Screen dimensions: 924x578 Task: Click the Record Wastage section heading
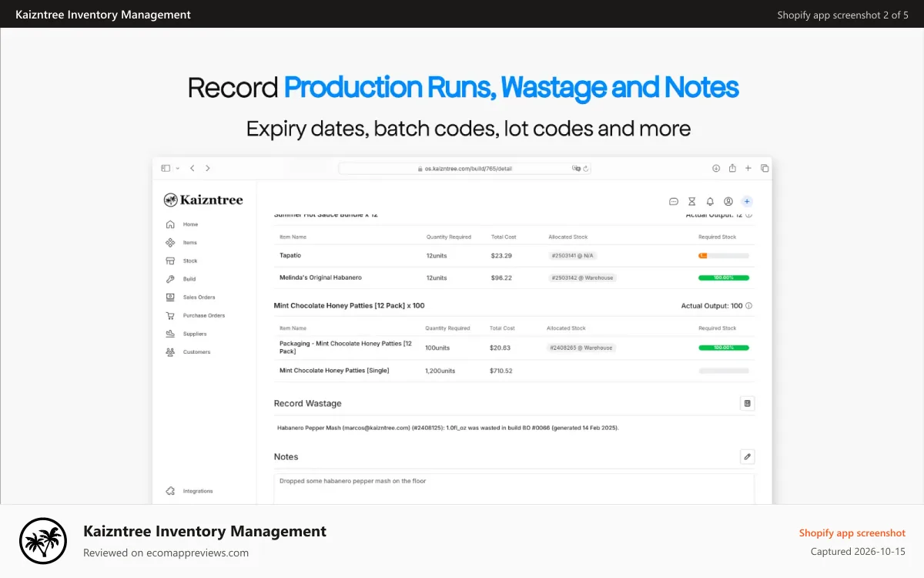pos(307,403)
